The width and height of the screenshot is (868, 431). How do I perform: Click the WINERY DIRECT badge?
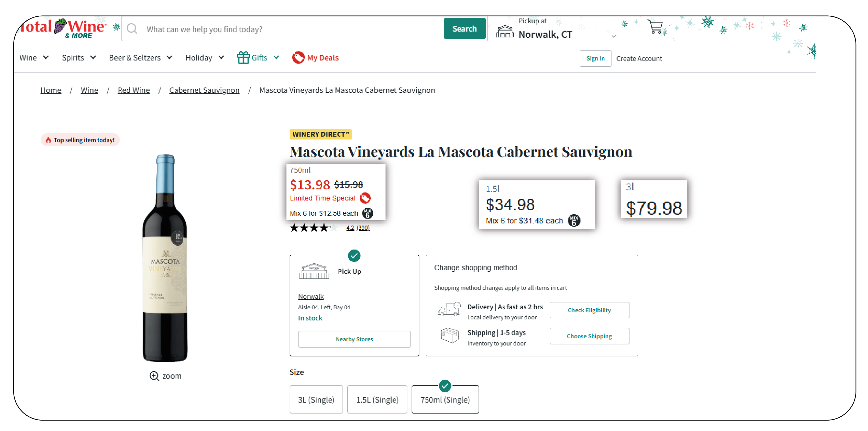[320, 135]
